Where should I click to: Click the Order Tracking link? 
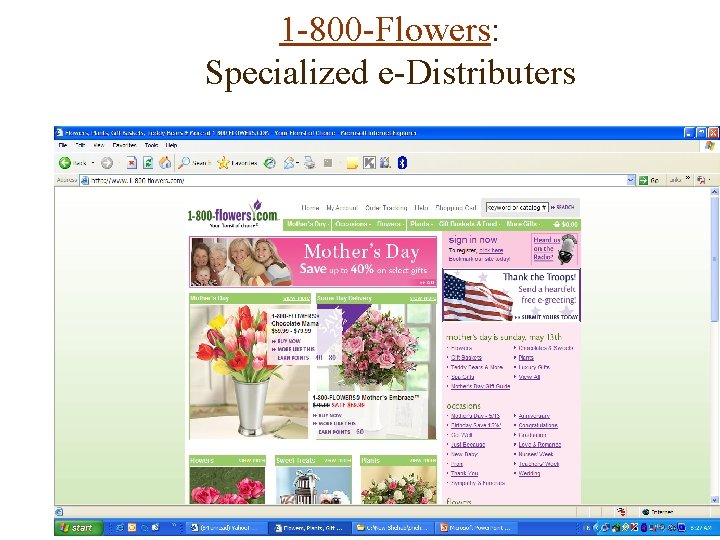[x=386, y=208]
